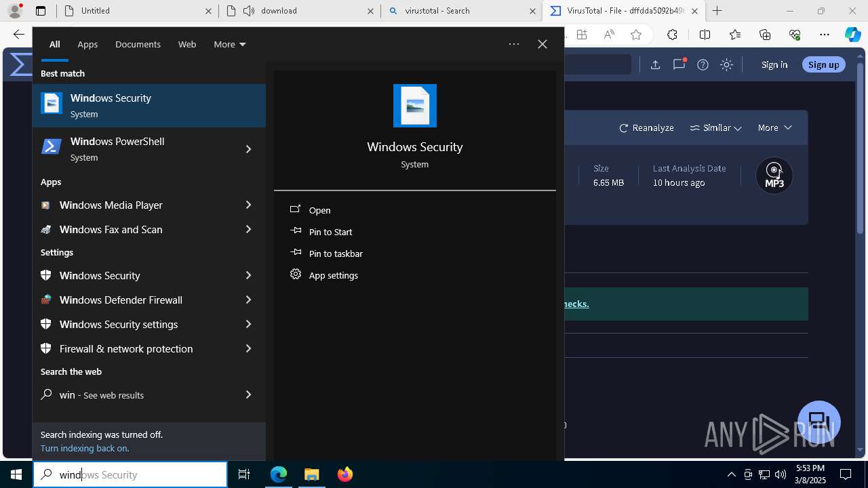Close the VirusTotal File browser tab

[694, 11]
